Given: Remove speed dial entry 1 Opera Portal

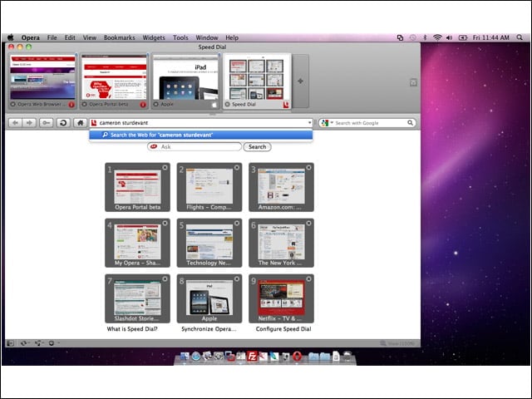Looking at the screenshot, I should click(165, 168).
